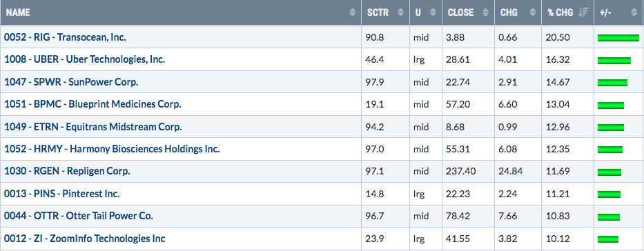
Task: Click the U column sort arrows
Action: pyautogui.click(x=433, y=12)
